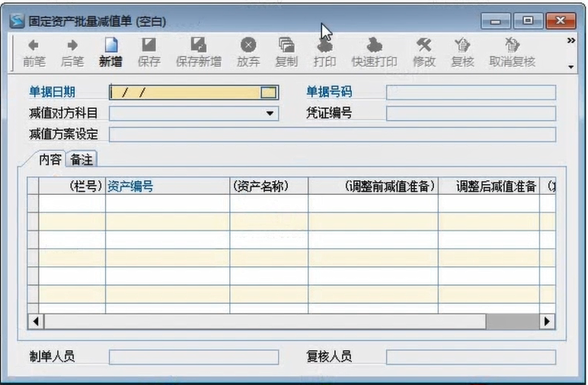Click the 单据号码 field
588x385 pixels.
pos(471,92)
